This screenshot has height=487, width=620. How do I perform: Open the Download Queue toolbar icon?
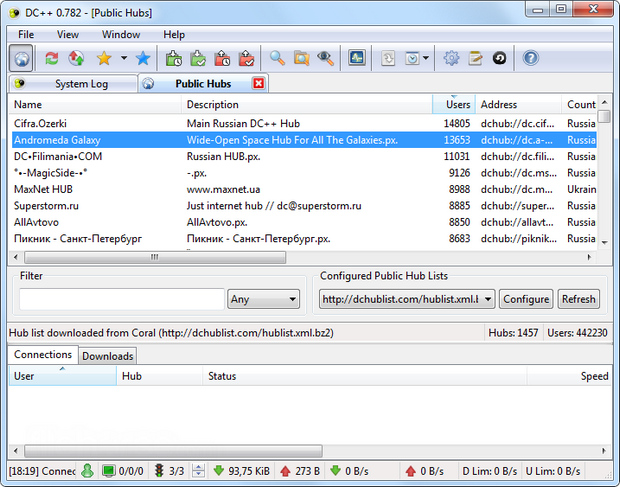tap(174, 59)
